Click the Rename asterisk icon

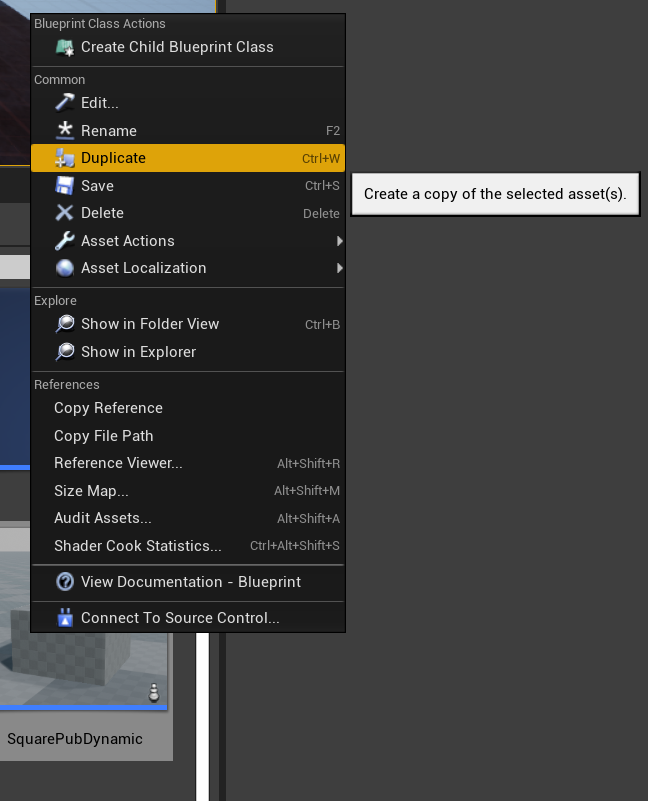pos(65,131)
